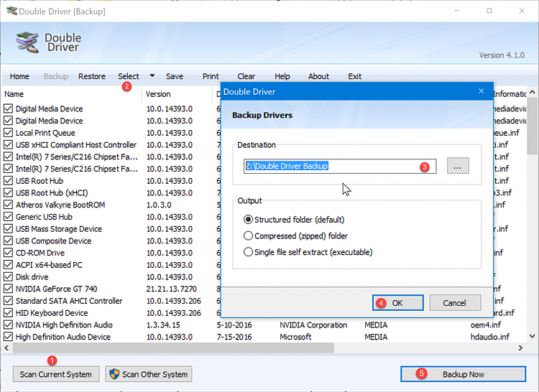
Task: Open the Select dropdown arrow
Action: (152, 75)
